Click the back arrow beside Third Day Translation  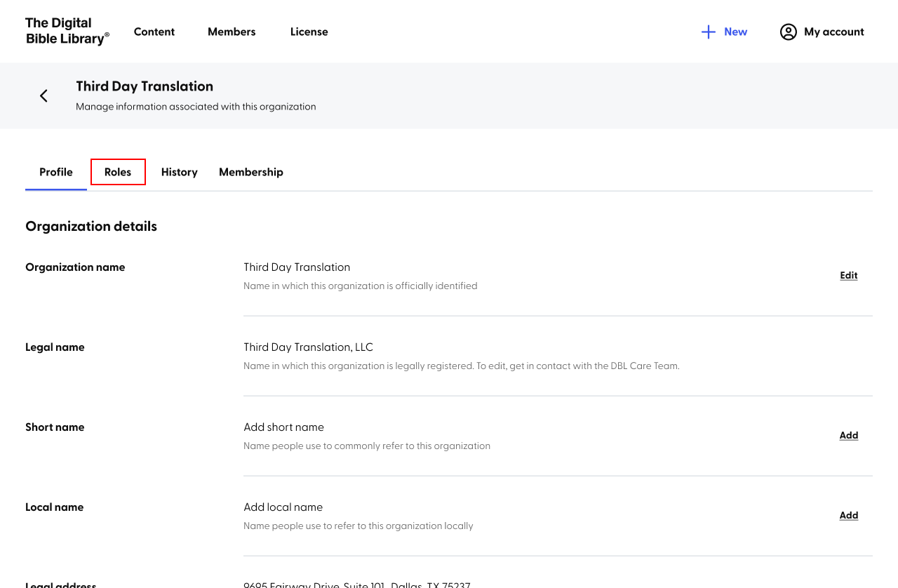43,95
